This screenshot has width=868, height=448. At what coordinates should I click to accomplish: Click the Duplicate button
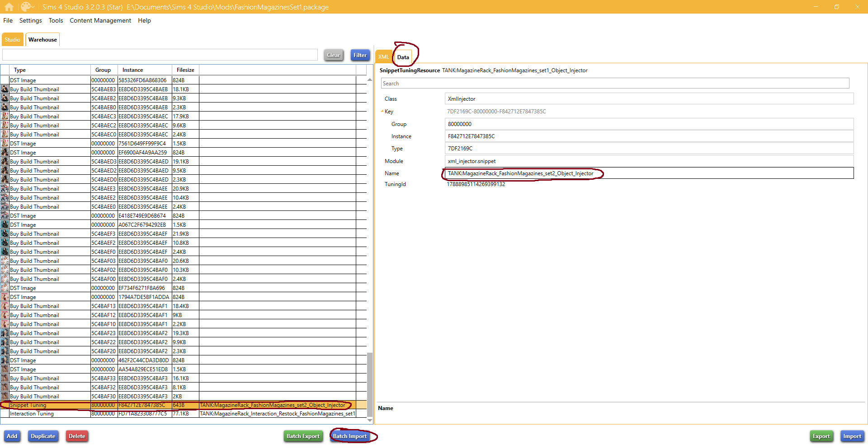coord(43,436)
